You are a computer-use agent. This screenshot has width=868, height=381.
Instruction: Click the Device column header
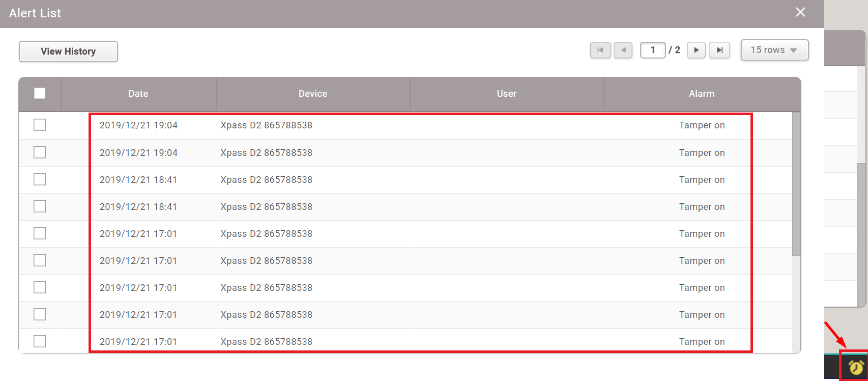tap(313, 94)
